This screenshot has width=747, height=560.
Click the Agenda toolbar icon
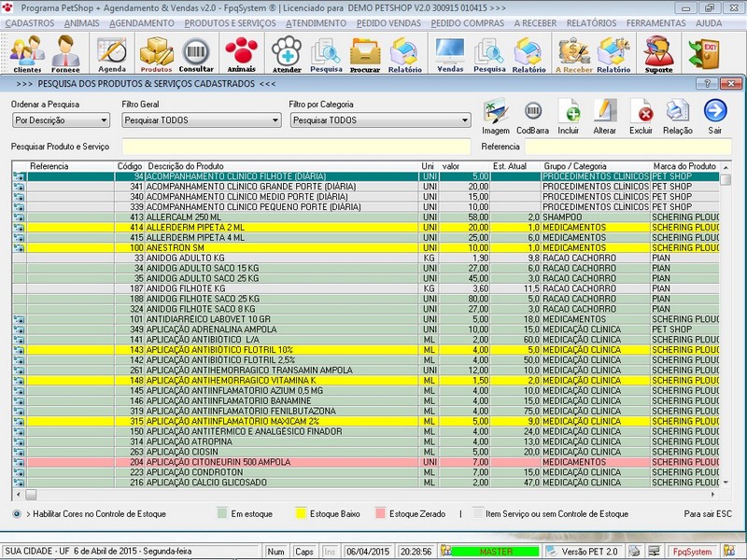click(112, 53)
